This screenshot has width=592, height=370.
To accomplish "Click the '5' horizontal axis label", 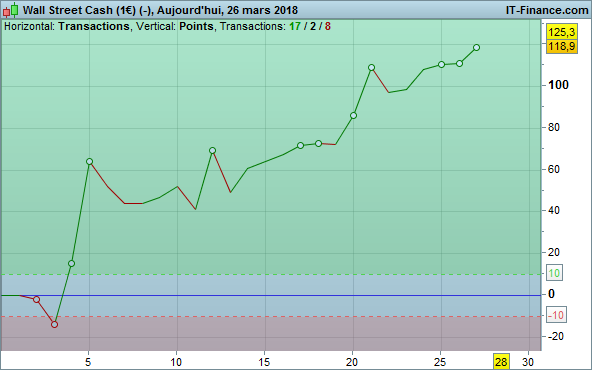I will click(88, 362).
